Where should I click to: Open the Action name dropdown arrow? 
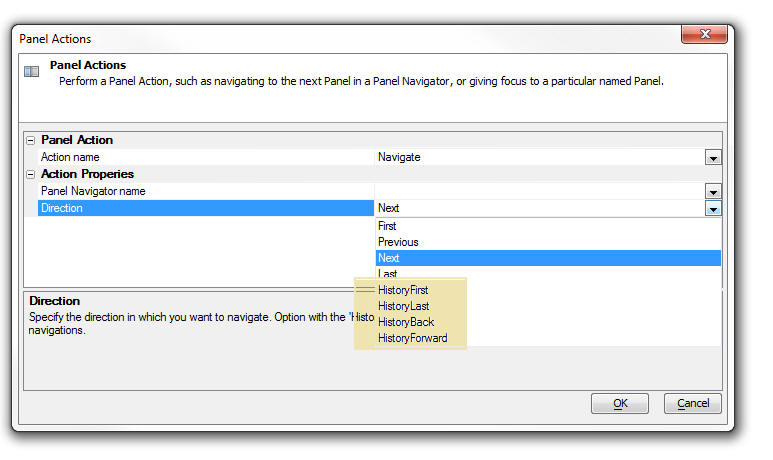[713, 158]
